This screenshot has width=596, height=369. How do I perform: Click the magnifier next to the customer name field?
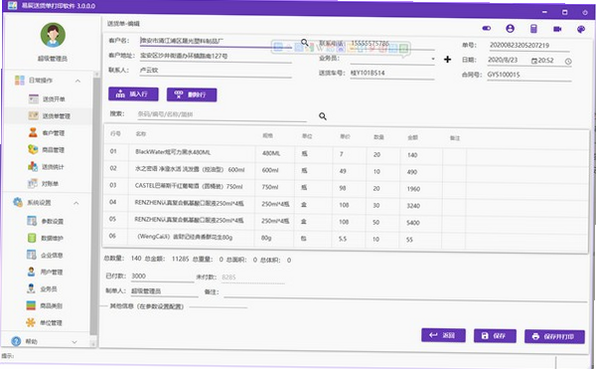click(x=304, y=42)
